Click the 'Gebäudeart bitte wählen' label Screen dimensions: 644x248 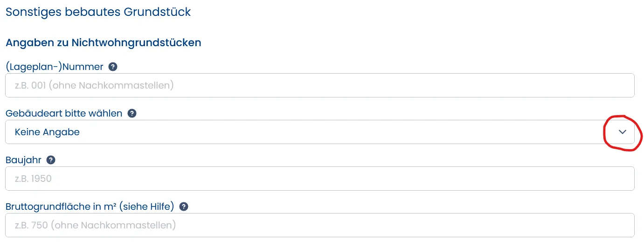tap(64, 113)
